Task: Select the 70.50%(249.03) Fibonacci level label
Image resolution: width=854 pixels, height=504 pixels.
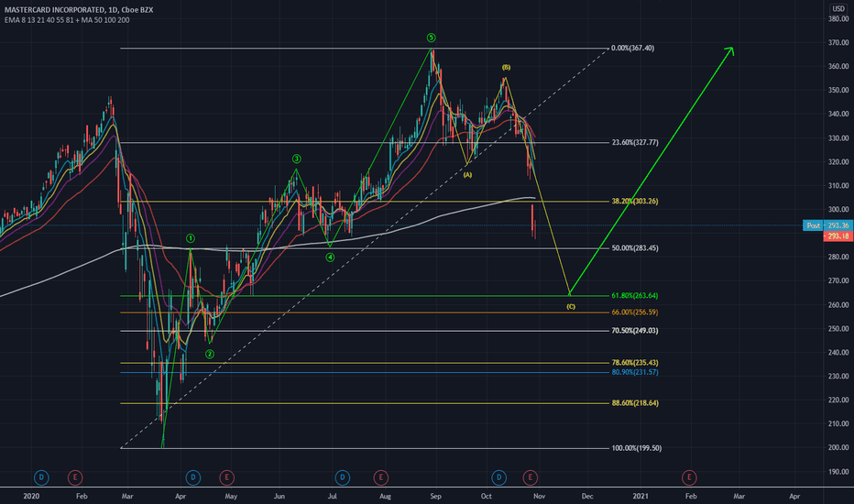Action: [x=635, y=330]
